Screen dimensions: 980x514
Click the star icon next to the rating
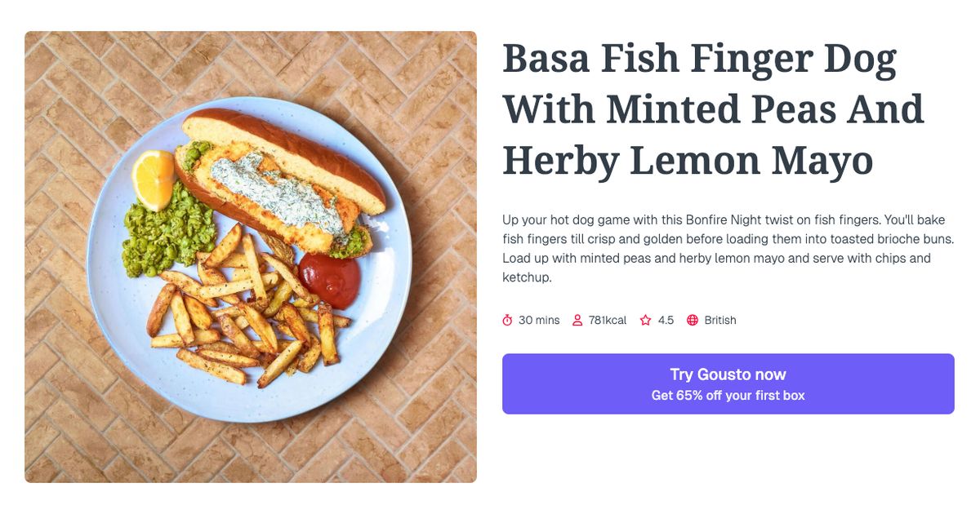click(x=644, y=320)
